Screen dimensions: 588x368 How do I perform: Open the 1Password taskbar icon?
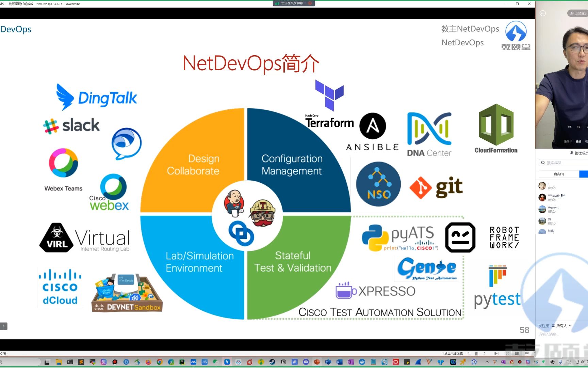(x=474, y=362)
